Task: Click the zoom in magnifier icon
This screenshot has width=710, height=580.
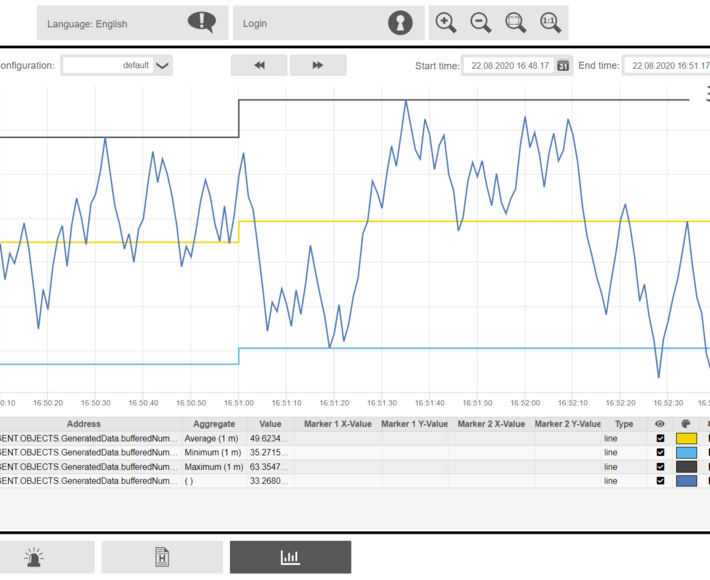Action: tap(446, 23)
